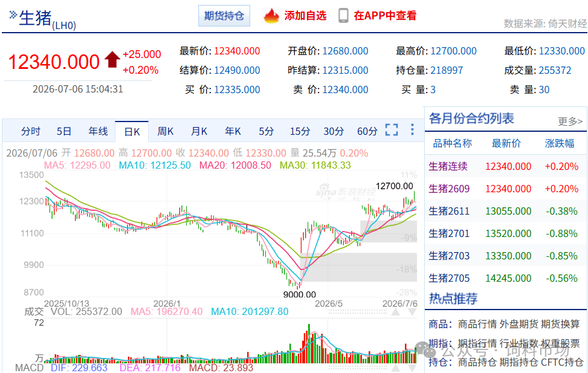Click the 成交量 value 255372
Viewport: 588px width, 373px height.
tap(555, 71)
